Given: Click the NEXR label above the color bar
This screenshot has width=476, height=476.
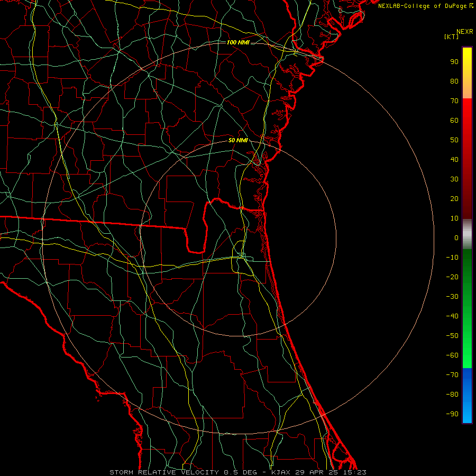Looking at the screenshot, I should [465, 32].
